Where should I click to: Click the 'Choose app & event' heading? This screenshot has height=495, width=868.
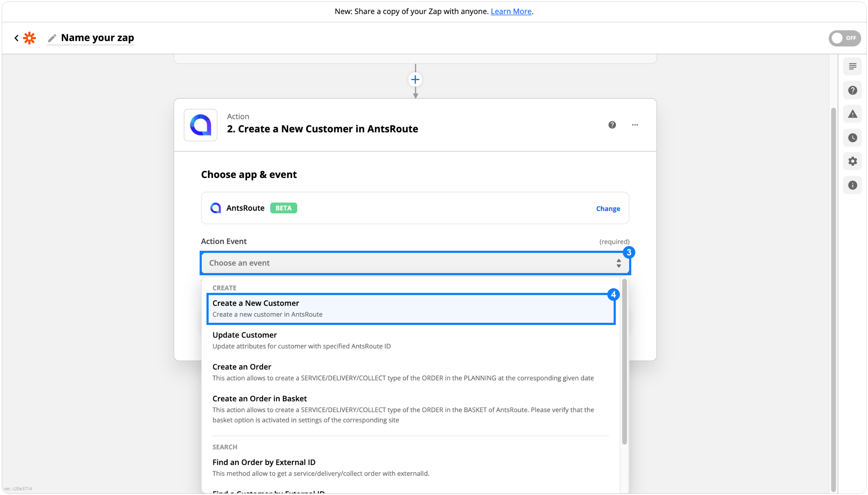tap(249, 175)
